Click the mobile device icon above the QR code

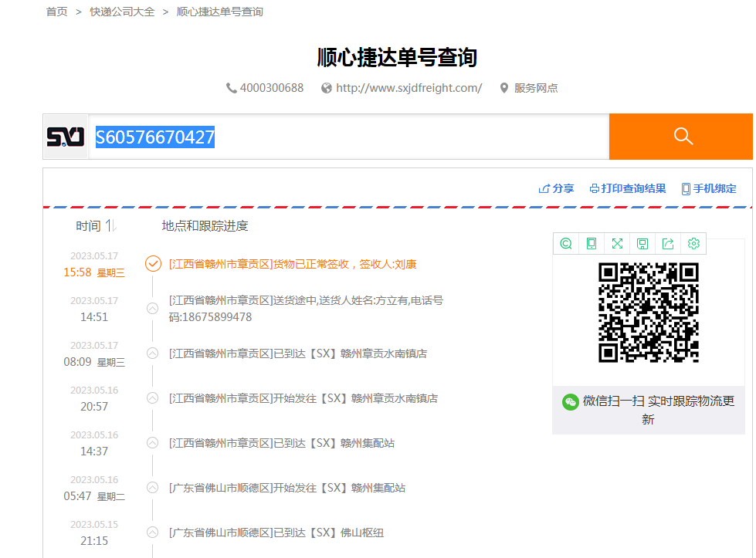(592, 243)
